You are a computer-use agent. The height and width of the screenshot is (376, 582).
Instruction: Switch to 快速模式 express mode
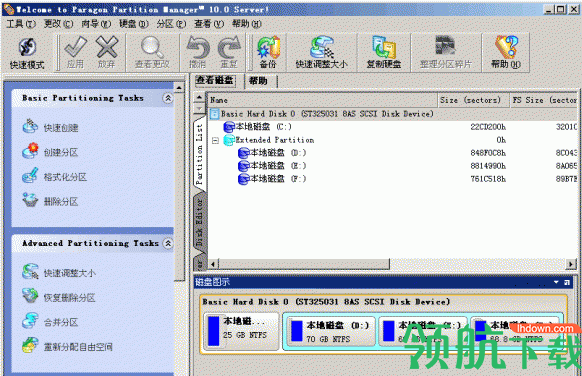(x=27, y=53)
